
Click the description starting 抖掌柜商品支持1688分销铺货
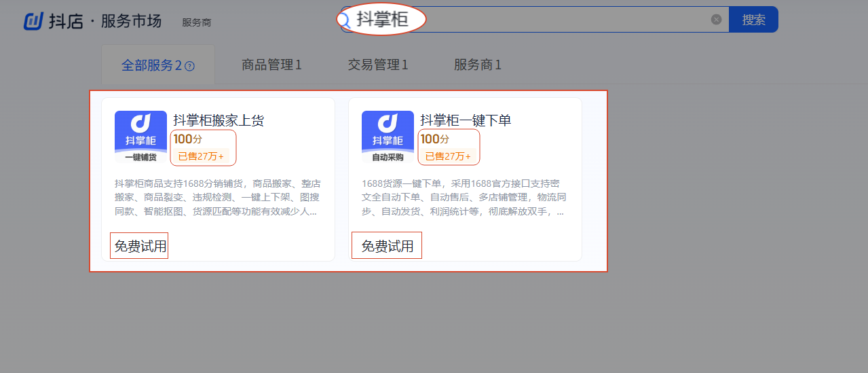pos(218,198)
